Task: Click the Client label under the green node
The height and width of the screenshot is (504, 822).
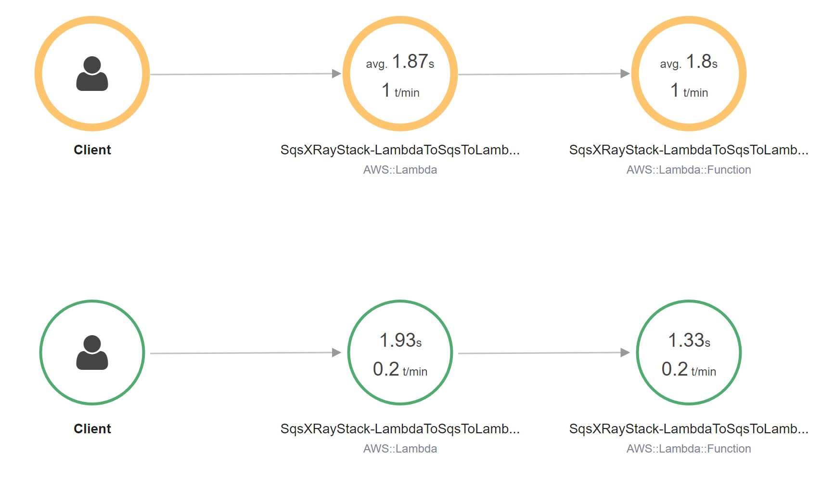Action: 92,429
